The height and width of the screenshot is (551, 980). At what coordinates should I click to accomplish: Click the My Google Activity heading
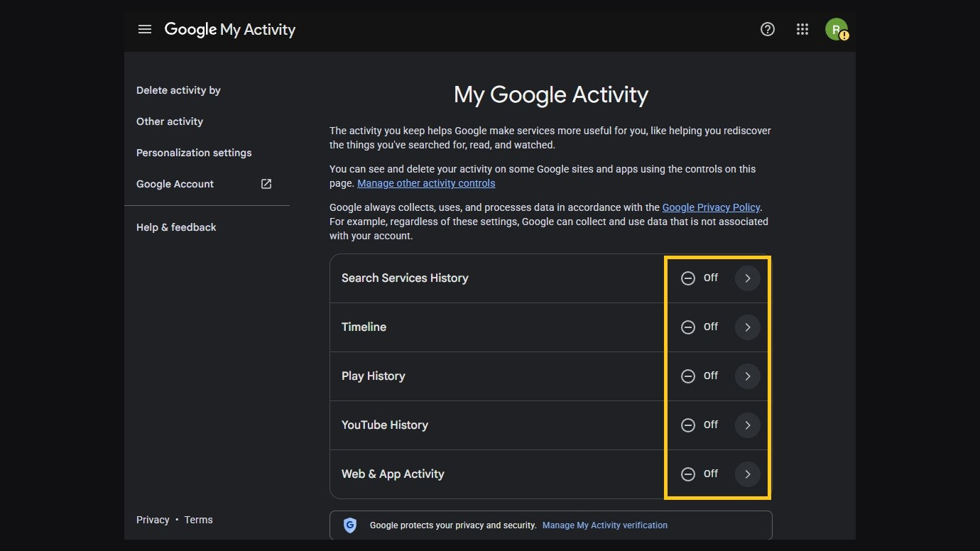pos(551,95)
